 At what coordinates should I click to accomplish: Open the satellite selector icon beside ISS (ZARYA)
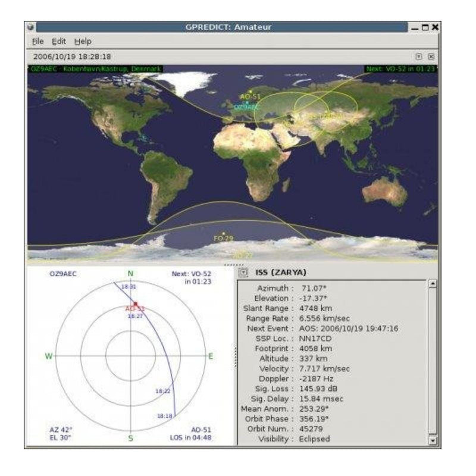[x=243, y=273]
